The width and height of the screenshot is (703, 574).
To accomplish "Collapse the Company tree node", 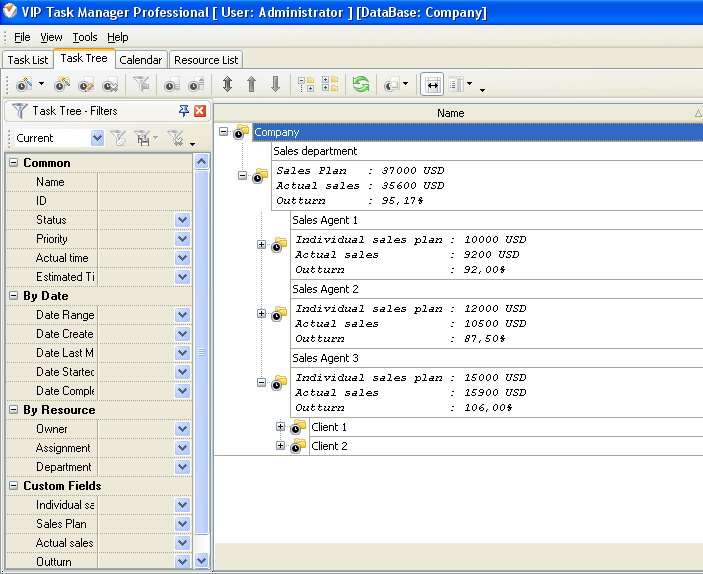I will pyautogui.click(x=223, y=131).
